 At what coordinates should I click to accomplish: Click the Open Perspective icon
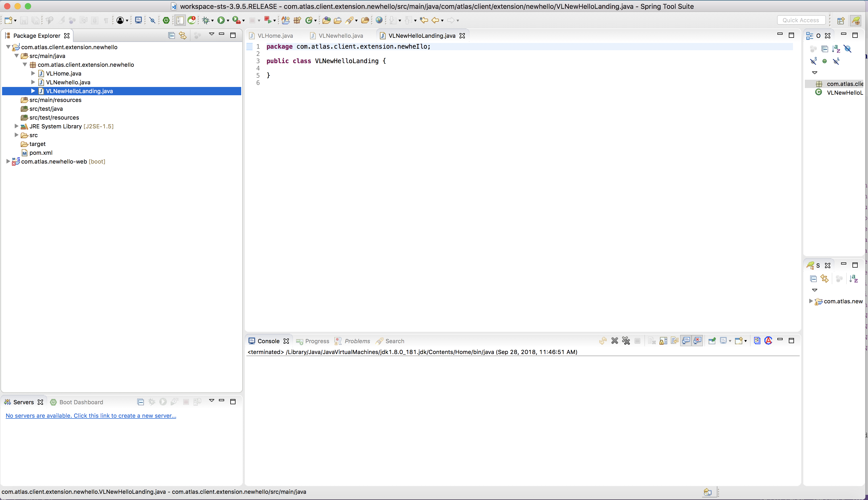pyautogui.click(x=841, y=21)
